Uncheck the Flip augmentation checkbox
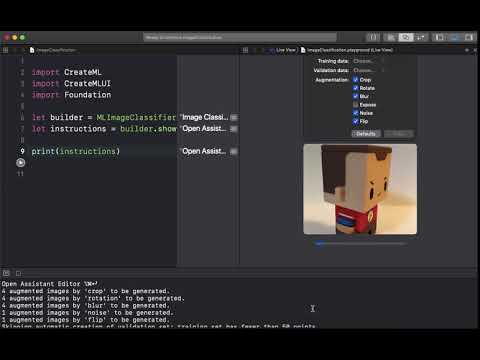This screenshot has height=360, width=480. coord(356,121)
